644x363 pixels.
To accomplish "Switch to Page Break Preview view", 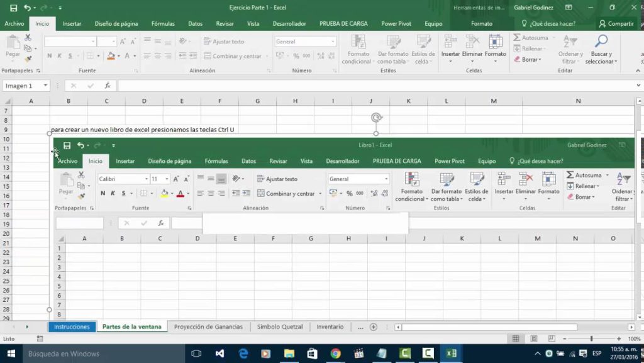I will [552, 338].
